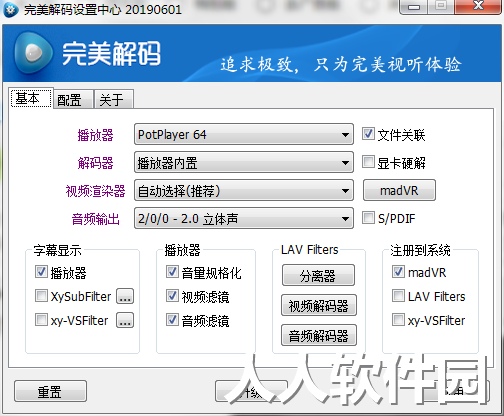Screen dimensions: 504x416
Task: Minimize the 完美解码设置中心 window
Action: coord(414,7)
